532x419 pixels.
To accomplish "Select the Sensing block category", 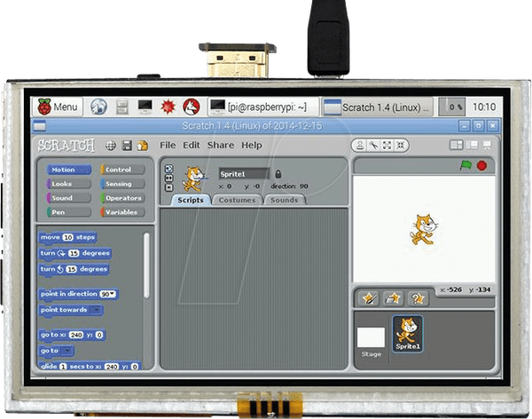I will (x=123, y=184).
